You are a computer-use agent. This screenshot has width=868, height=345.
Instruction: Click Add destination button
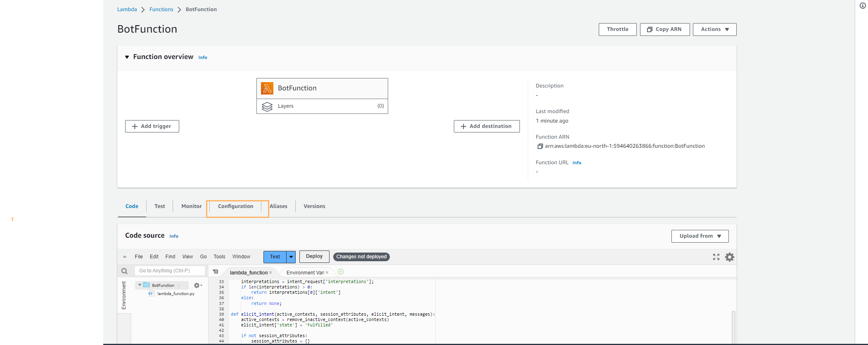(x=486, y=126)
